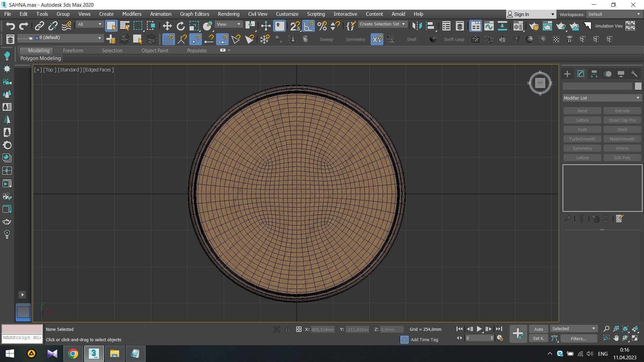Toggle the selection lock icon
The image size is (644, 362).
pos(287,329)
